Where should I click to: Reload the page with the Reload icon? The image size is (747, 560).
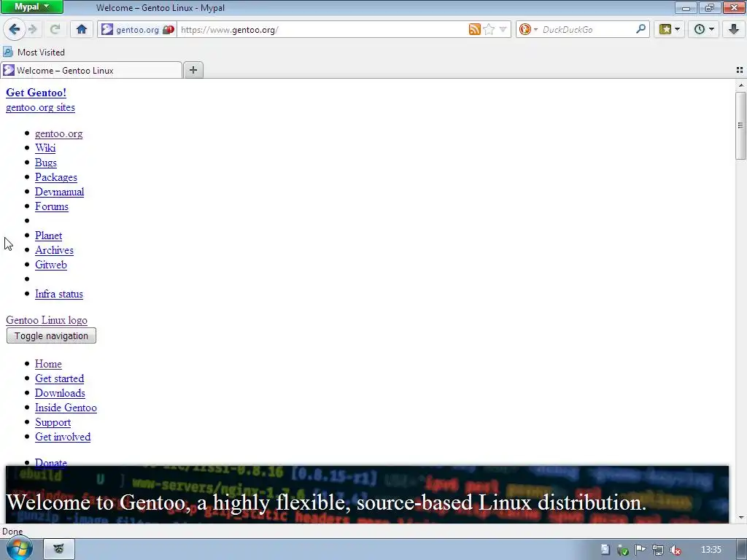pos(55,29)
